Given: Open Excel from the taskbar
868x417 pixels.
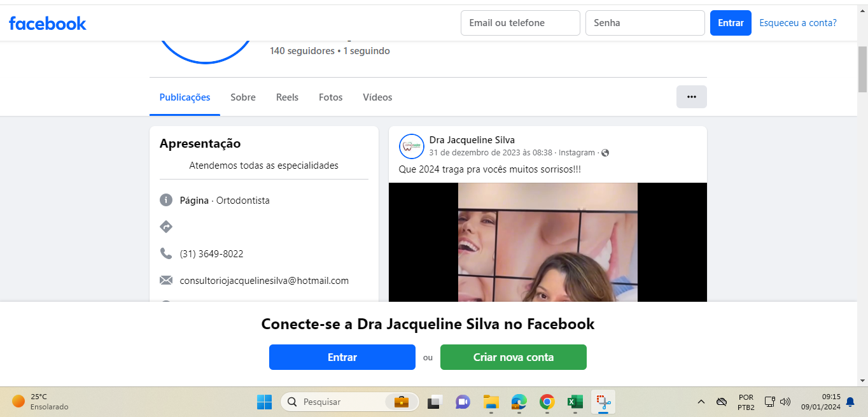Looking at the screenshot, I should coord(575,402).
